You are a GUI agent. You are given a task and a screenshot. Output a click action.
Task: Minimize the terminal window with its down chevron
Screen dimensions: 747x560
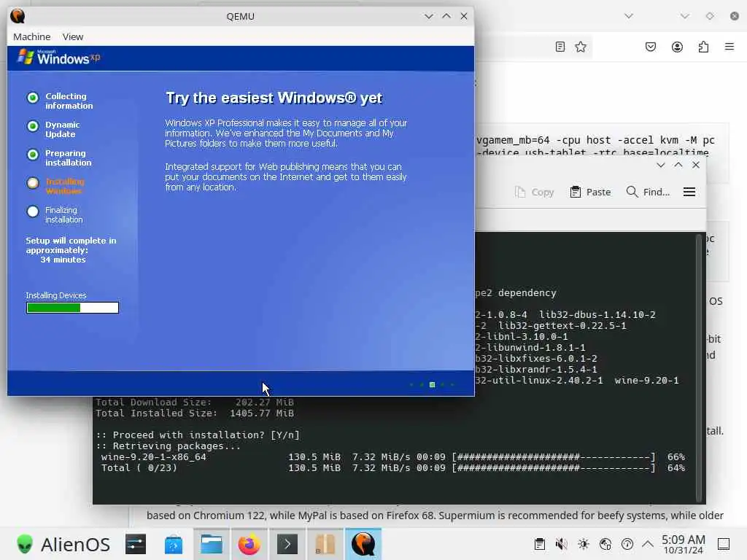coord(660,165)
